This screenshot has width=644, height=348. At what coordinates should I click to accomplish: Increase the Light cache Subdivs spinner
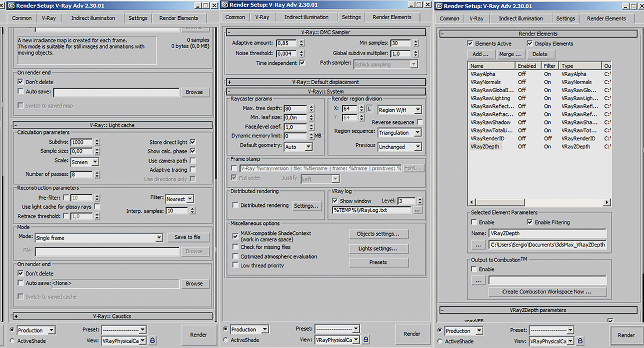click(x=97, y=140)
